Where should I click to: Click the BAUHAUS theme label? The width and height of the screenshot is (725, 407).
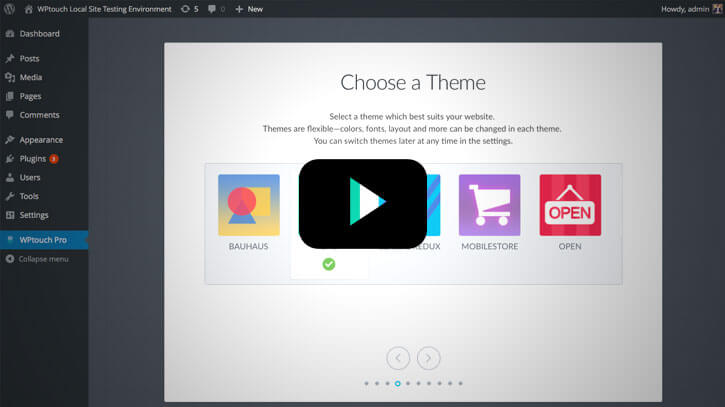click(248, 247)
